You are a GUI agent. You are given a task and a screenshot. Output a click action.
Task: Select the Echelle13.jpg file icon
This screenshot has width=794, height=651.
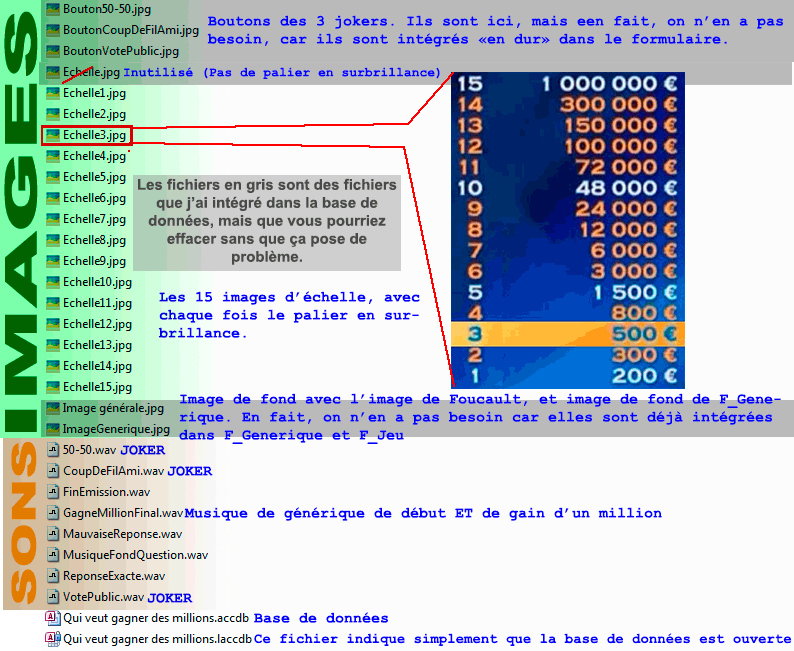pyautogui.click(x=53, y=345)
